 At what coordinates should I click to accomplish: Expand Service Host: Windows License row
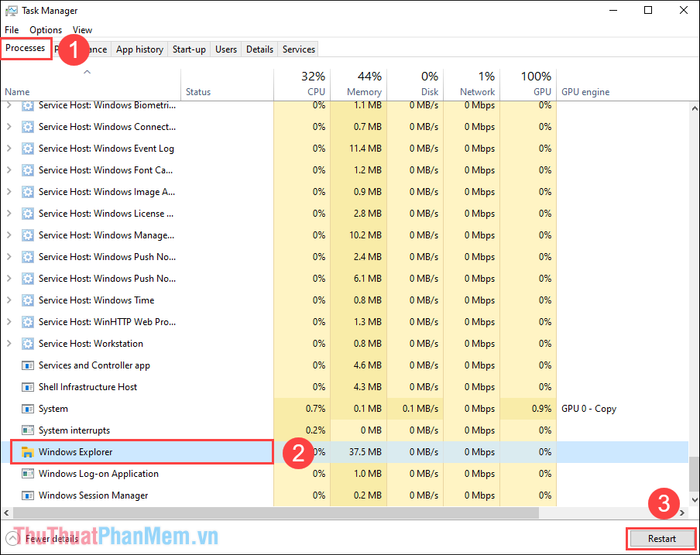click(9, 213)
